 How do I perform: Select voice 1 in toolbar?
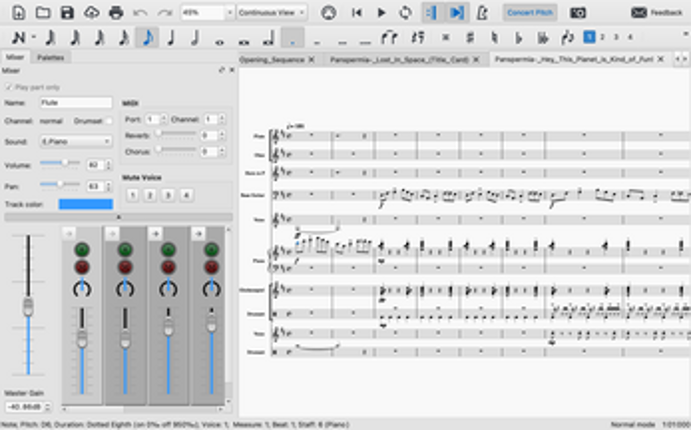(589, 37)
